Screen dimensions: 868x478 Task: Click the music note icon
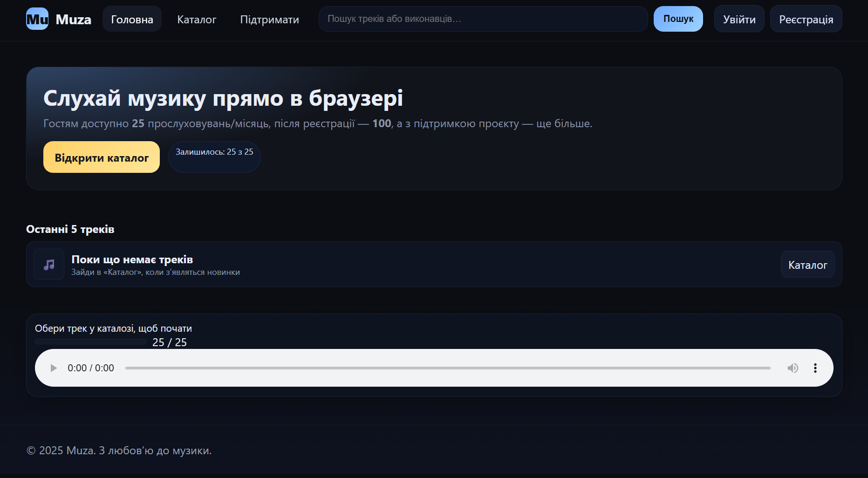(49, 265)
